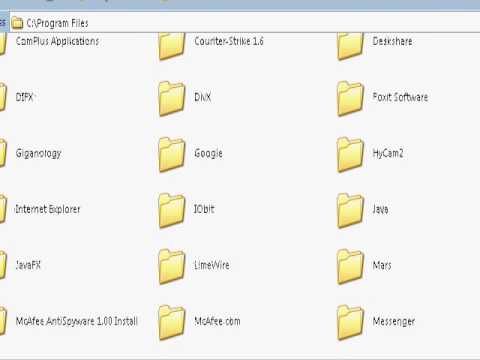Select the IObit folder icon
The height and width of the screenshot is (360, 480).
[172, 210]
